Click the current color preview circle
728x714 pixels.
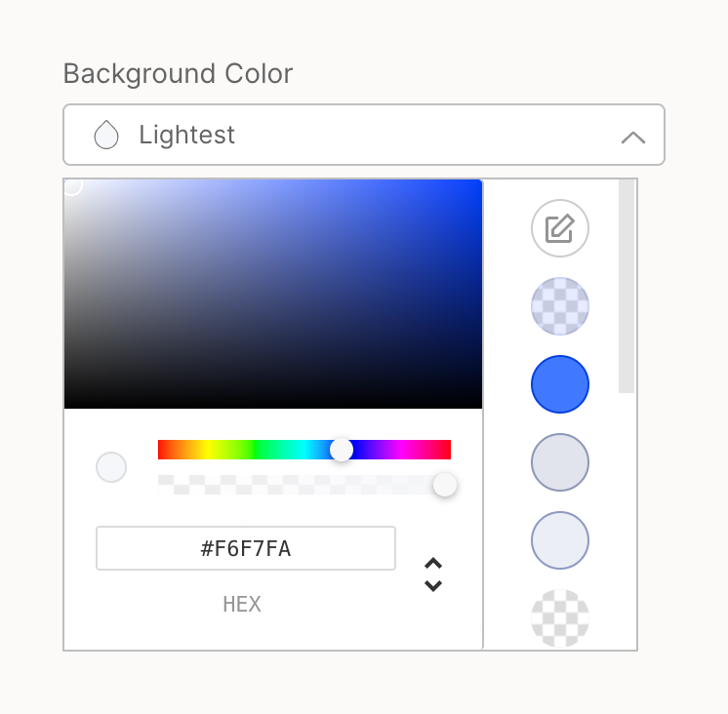pyautogui.click(x=111, y=467)
